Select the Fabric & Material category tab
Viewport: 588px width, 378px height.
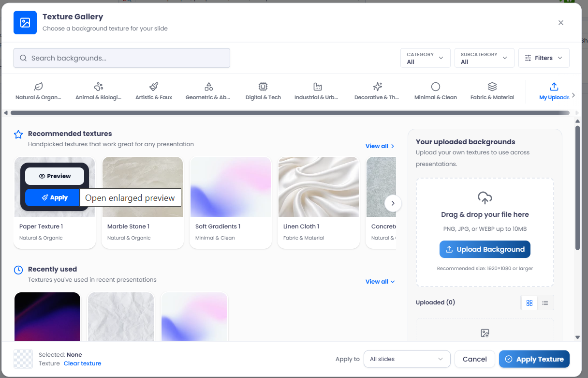pyautogui.click(x=492, y=91)
